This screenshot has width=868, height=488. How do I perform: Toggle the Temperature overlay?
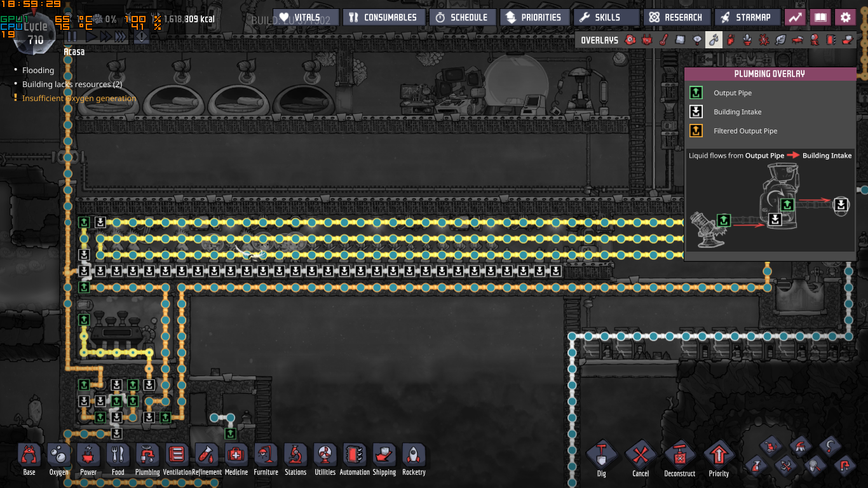coord(663,40)
